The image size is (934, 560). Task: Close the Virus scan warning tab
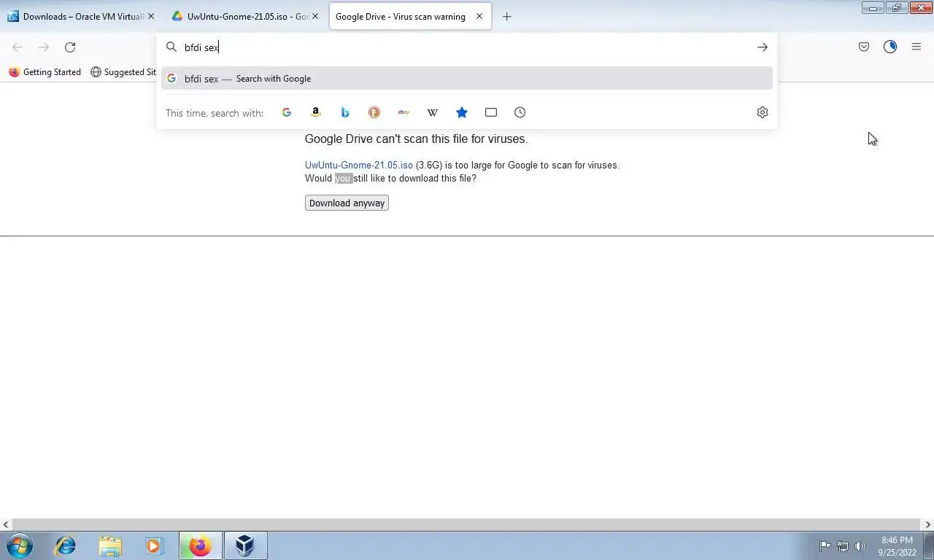[x=479, y=16]
